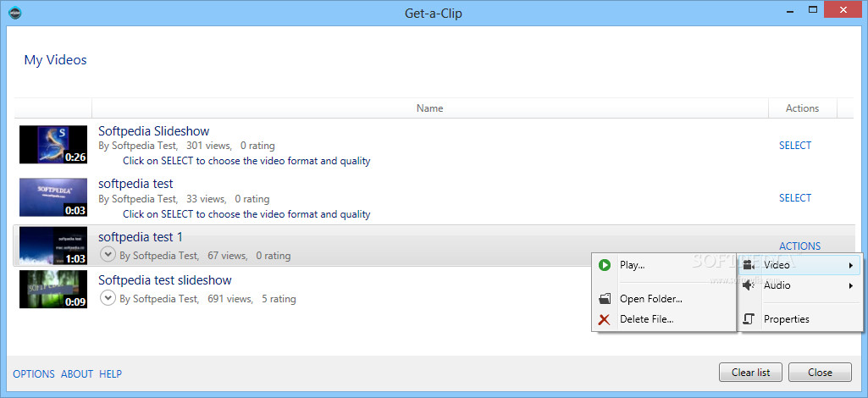The width and height of the screenshot is (868, 398).
Task: Open the ABOUT link
Action: click(x=77, y=374)
